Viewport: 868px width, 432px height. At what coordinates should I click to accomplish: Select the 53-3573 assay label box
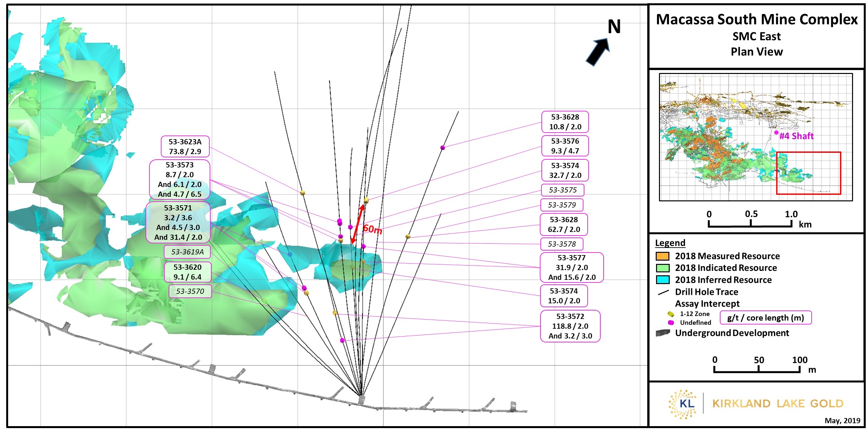point(180,180)
